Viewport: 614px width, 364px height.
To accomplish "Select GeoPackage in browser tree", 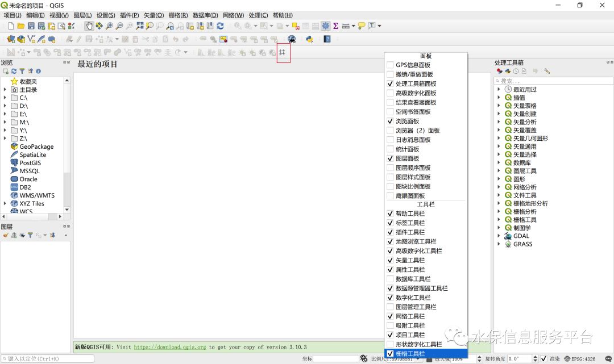I will (x=36, y=147).
